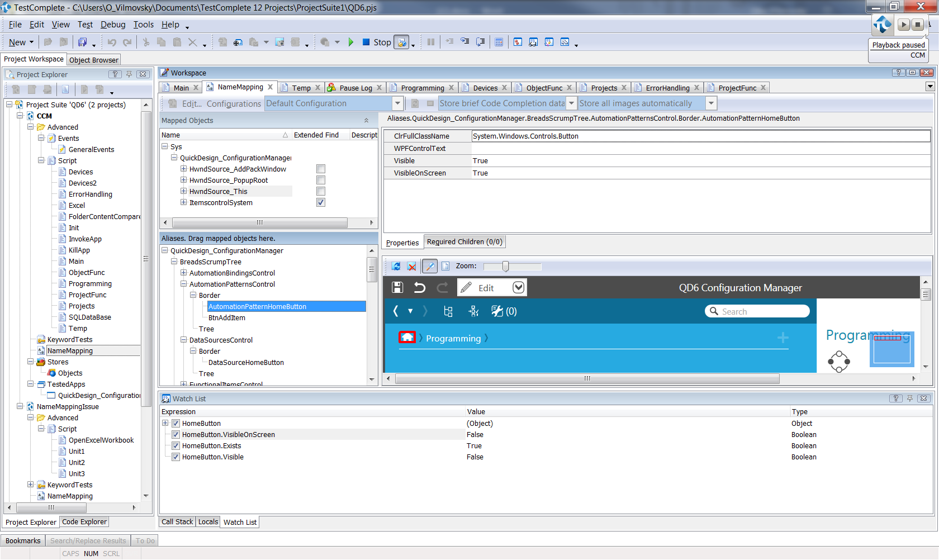Open the Default Configuration dropdown
The height and width of the screenshot is (560, 939).
[x=397, y=103]
